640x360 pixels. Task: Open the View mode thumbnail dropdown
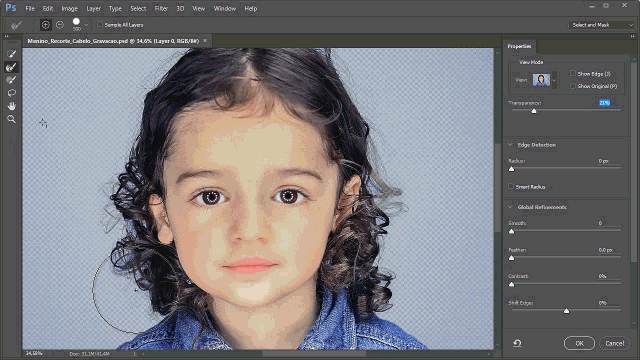(x=554, y=80)
